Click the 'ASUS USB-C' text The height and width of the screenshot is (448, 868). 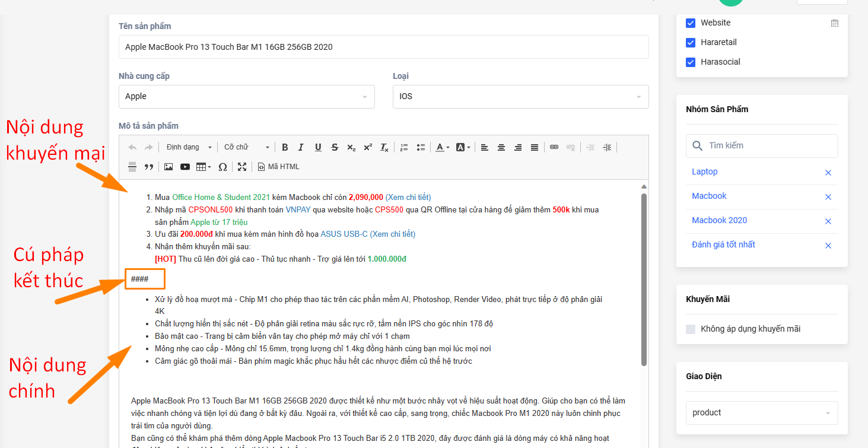point(344,234)
